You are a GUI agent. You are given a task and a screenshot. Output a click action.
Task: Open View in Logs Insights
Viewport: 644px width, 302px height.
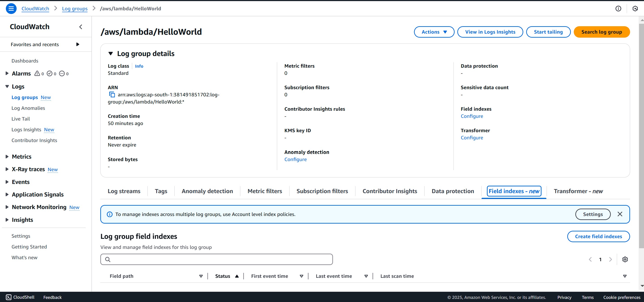point(490,32)
